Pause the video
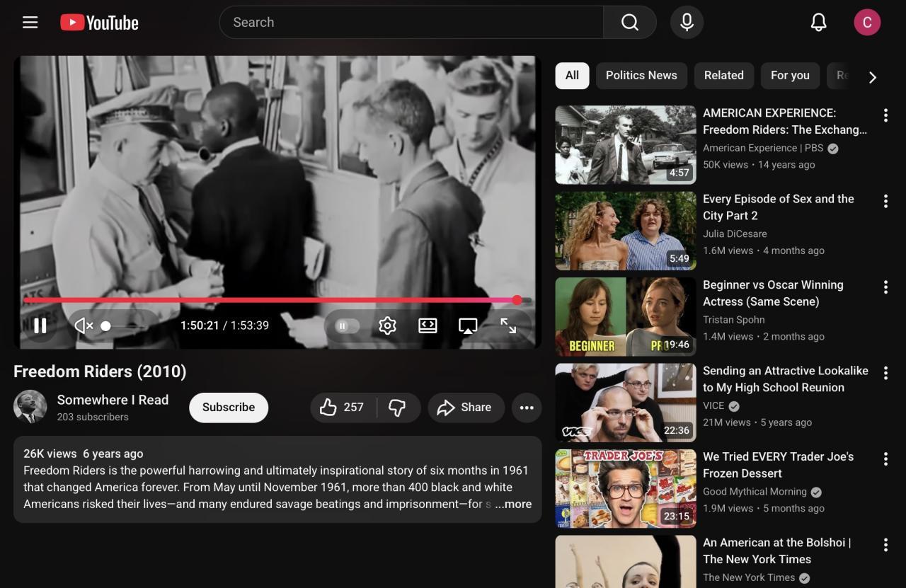This screenshot has width=906, height=588. pyautogui.click(x=40, y=325)
